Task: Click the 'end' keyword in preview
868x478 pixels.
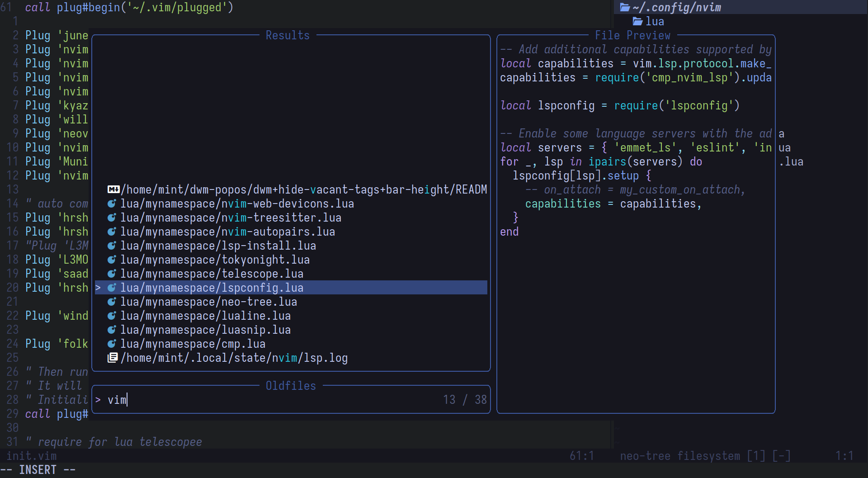Action: click(x=509, y=232)
